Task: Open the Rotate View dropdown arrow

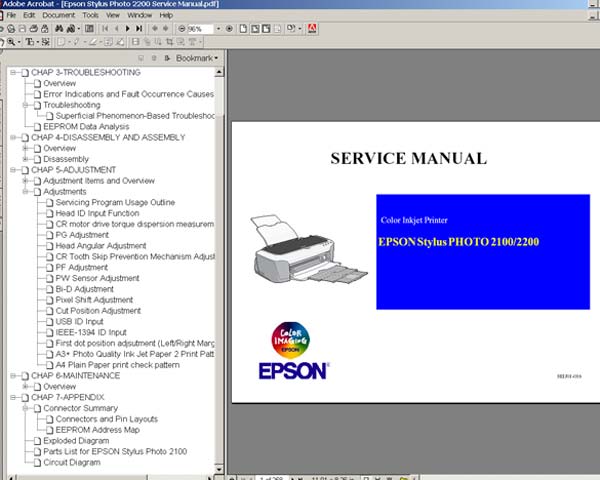Action: click(300, 29)
